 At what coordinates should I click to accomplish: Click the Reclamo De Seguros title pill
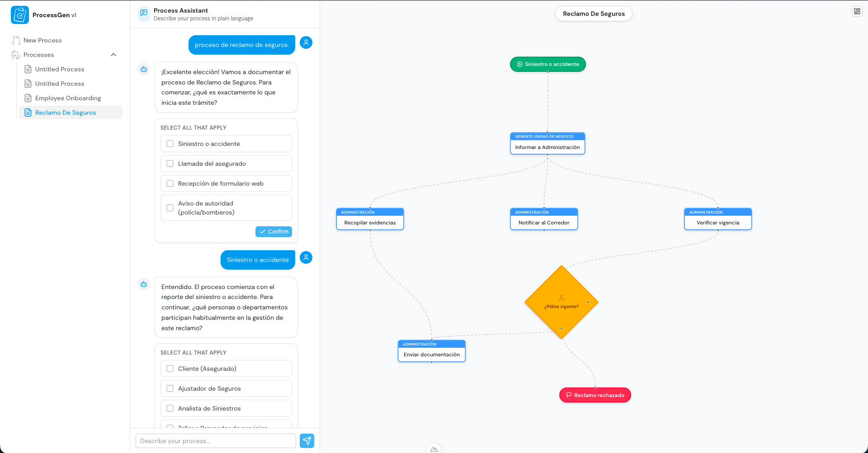594,14
